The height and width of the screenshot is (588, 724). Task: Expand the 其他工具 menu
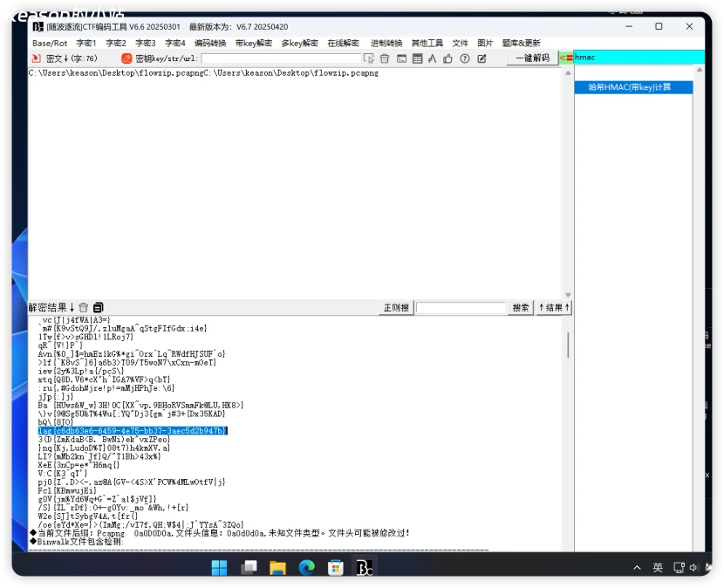pos(427,43)
